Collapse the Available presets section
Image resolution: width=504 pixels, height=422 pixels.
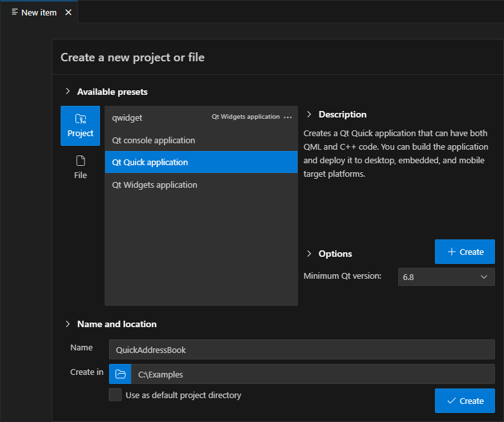(68, 91)
